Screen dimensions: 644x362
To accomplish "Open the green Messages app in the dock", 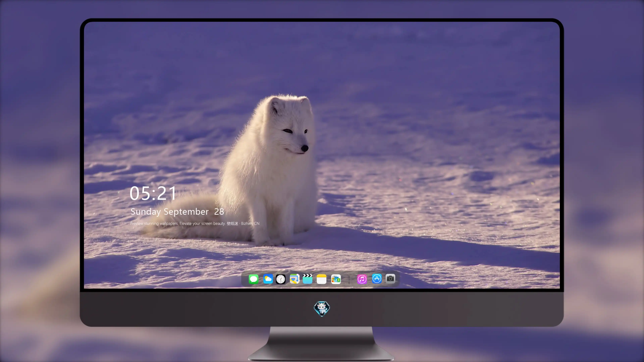I will pos(254,279).
